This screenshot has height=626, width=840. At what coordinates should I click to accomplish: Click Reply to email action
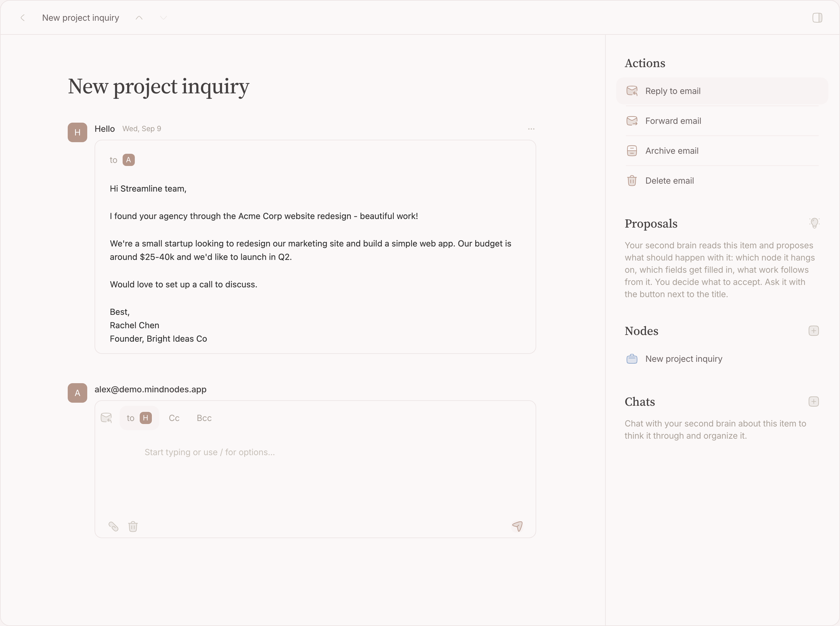[722, 91]
